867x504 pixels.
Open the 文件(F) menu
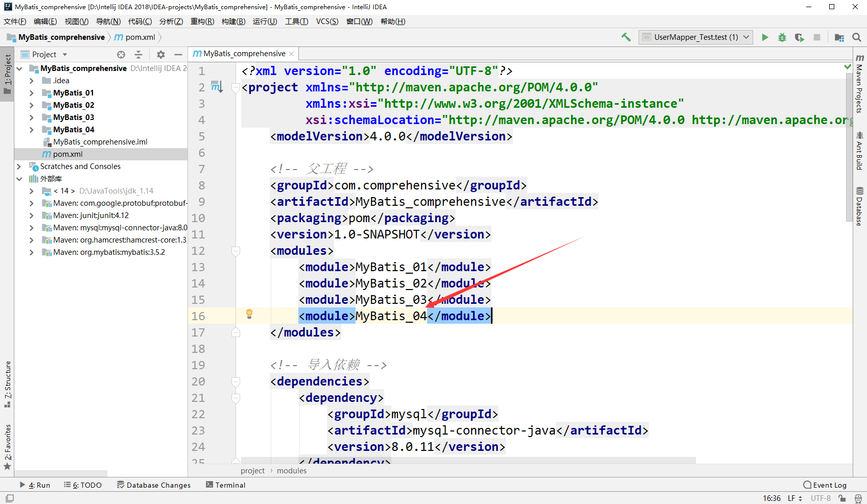(15, 21)
